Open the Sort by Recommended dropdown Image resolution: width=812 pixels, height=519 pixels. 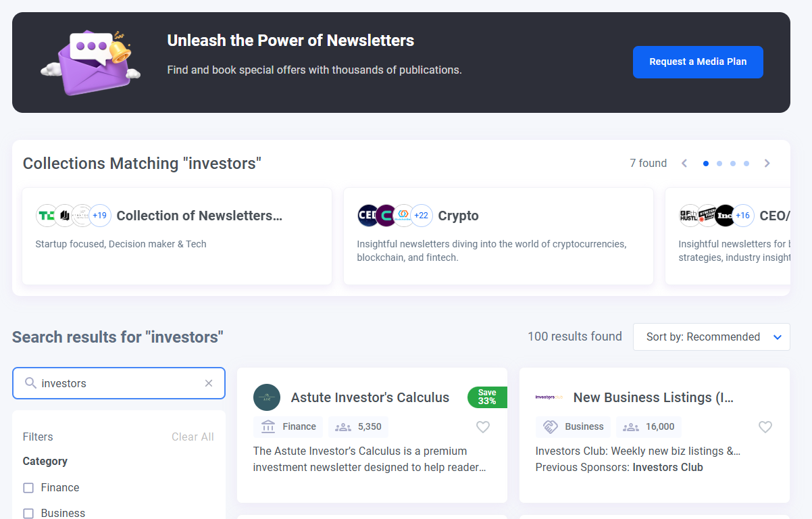711,337
